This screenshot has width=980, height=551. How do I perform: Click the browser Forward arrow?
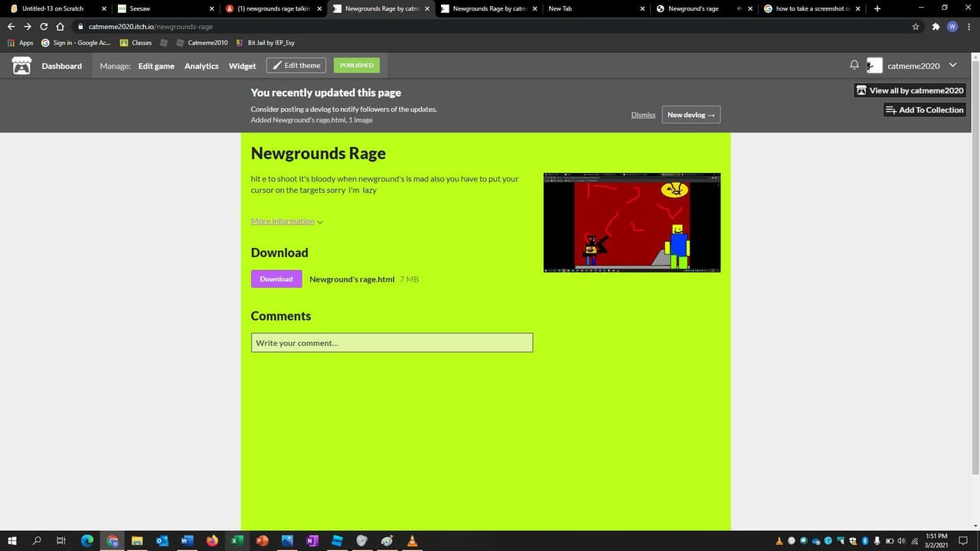pos(28,26)
